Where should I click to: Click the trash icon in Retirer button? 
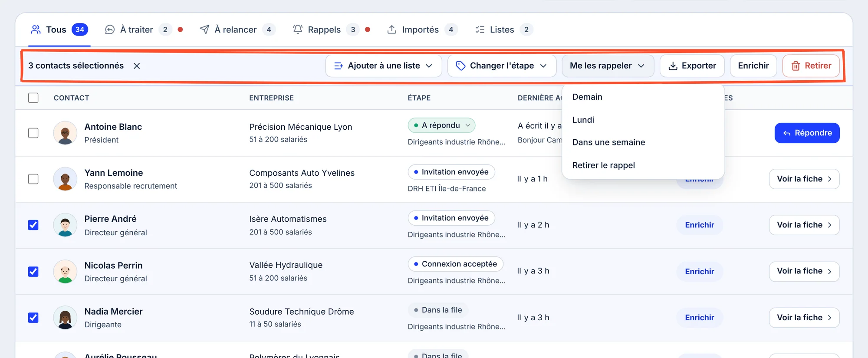click(x=796, y=66)
